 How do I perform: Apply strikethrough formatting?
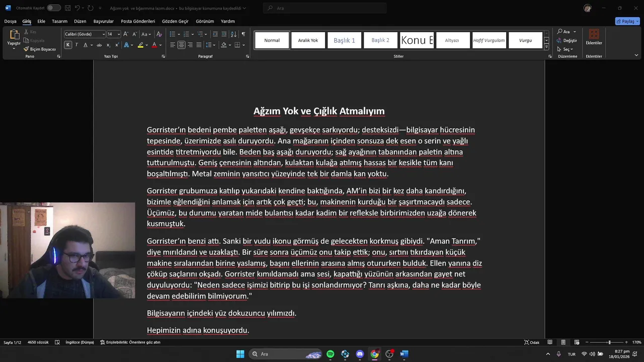[x=99, y=45]
